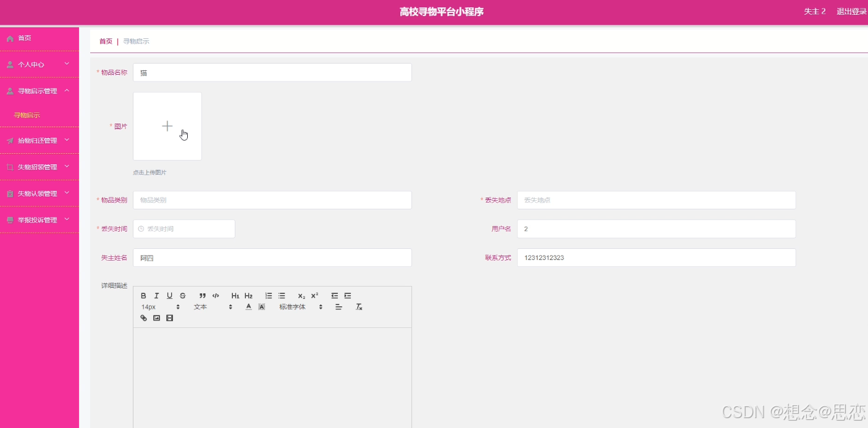The width and height of the screenshot is (868, 428).
Task: Click inside the 详细描述 rich text area
Action: [272, 377]
